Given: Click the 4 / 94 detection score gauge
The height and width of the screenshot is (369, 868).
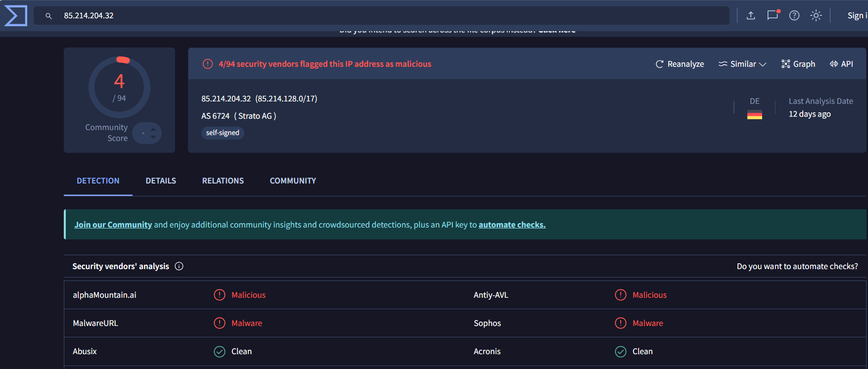Looking at the screenshot, I should click(x=119, y=87).
